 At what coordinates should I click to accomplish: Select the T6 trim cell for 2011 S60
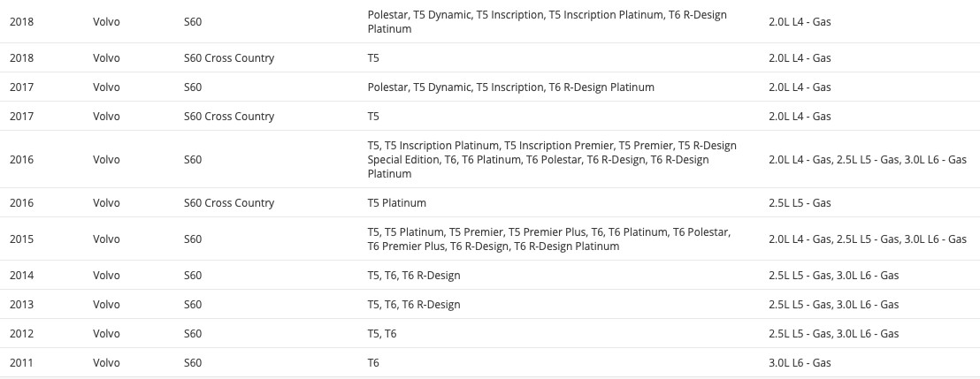373,363
